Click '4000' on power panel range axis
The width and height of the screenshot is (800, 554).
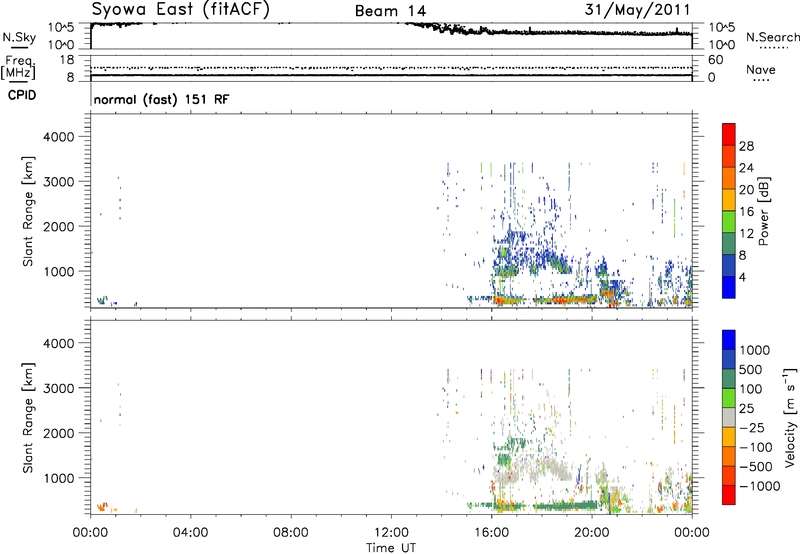(59, 137)
